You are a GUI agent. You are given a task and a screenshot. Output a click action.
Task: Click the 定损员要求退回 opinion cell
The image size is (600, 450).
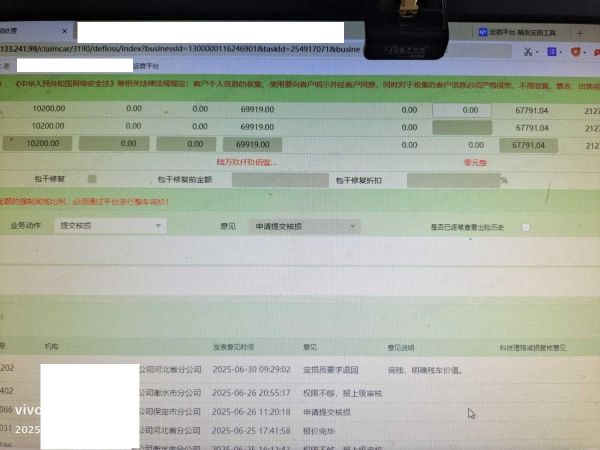[x=331, y=370]
